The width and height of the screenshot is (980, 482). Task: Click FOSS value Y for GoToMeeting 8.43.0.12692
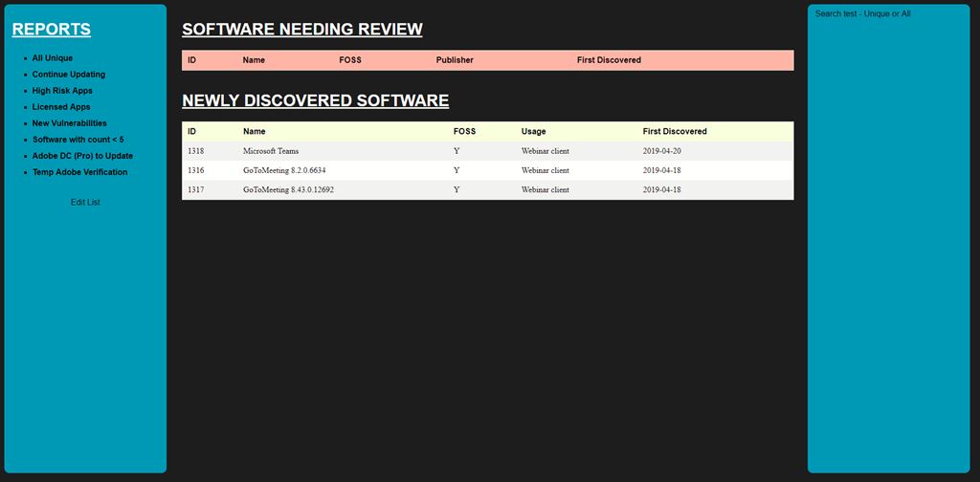click(x=457, y=189)
